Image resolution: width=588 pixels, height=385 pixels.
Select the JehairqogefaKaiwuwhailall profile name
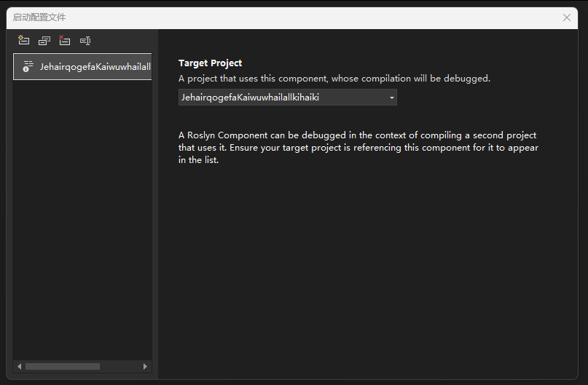[95, 67]
